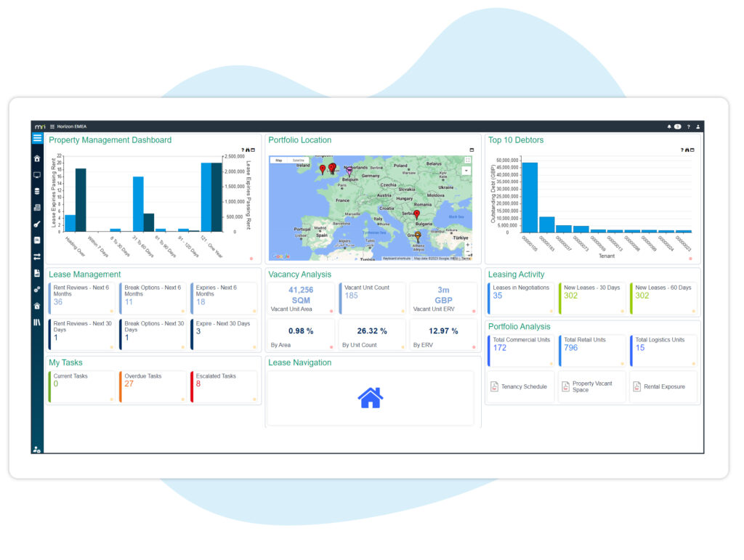Image resolution: width=744 pixels, height=560 pixels.
Task: Open the notifications bell in the top bar
Action: [669, 126]
